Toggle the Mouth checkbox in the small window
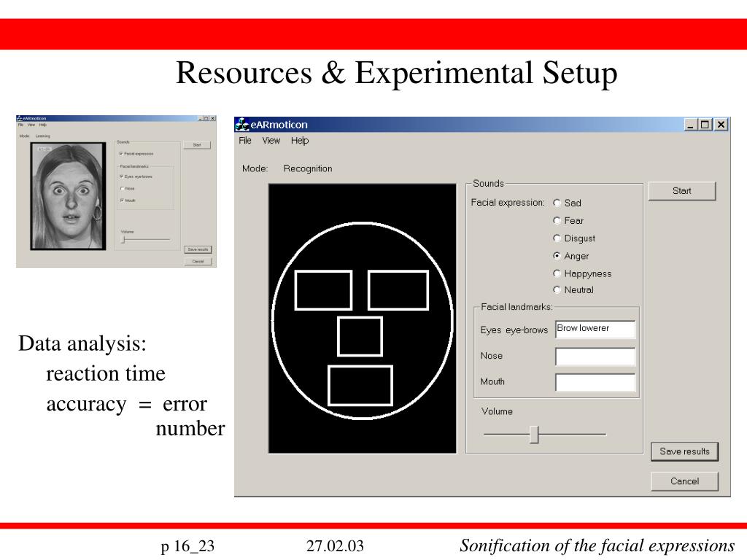 122,200
